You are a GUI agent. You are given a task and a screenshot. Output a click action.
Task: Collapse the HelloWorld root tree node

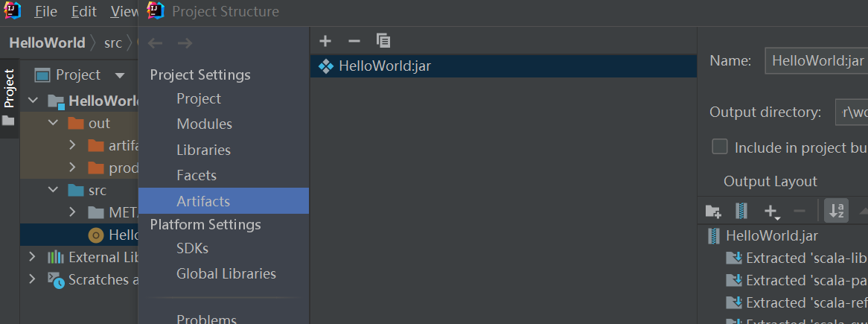point(33,101)
